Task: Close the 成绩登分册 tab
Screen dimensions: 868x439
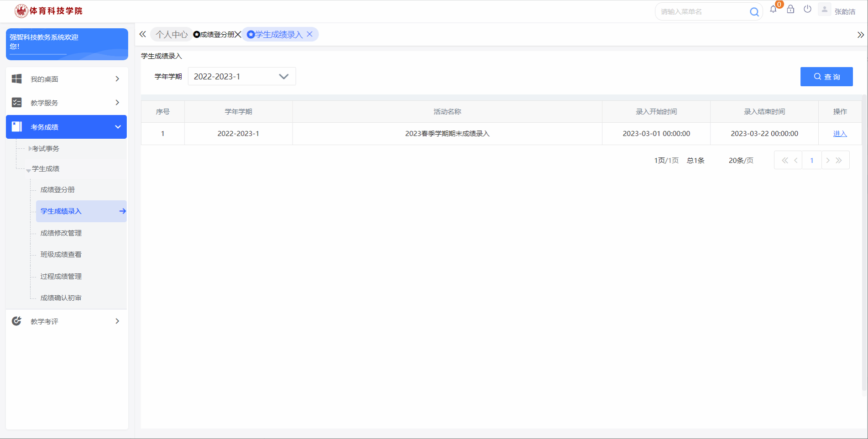Action: [238, 35]
